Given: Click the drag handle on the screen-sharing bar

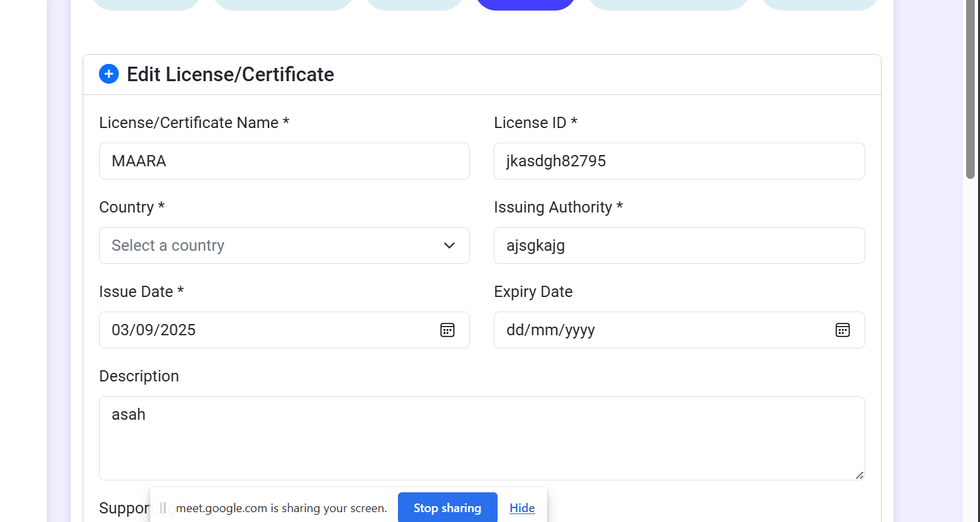Looking at the screenshot, I should point(163,508).
